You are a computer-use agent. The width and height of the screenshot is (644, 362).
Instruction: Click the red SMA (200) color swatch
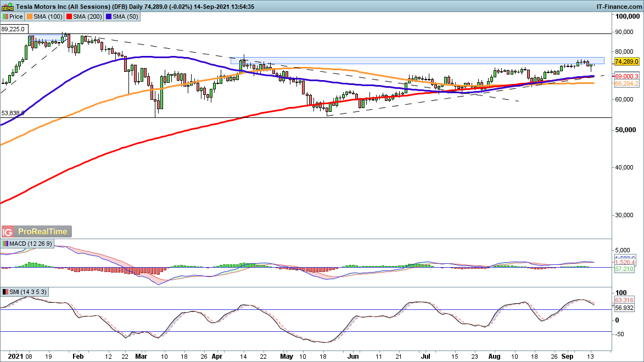(x=69, y=17)
